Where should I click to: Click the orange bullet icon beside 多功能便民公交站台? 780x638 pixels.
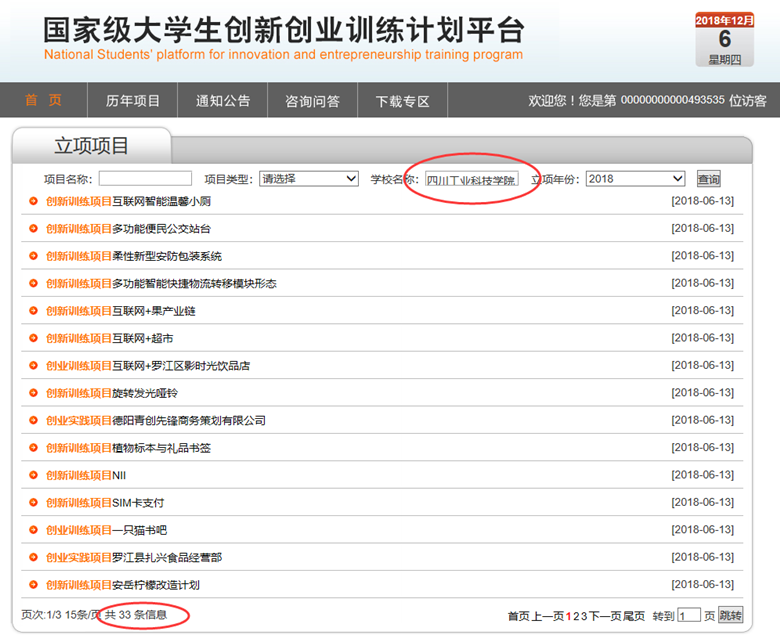(x=33, y=229)
